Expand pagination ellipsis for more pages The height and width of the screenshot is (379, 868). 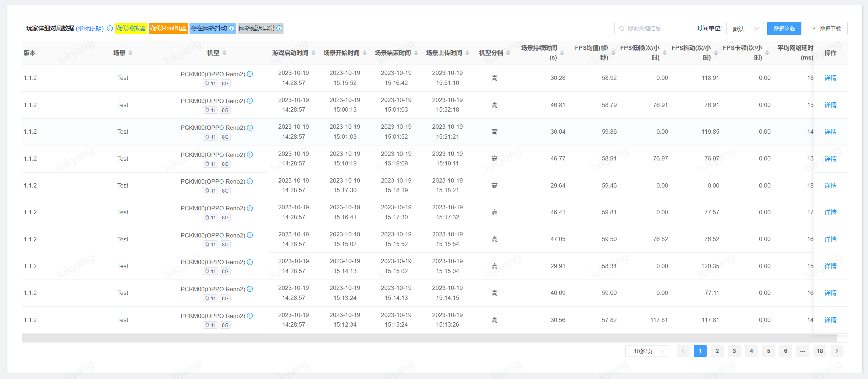pos(802,351)
